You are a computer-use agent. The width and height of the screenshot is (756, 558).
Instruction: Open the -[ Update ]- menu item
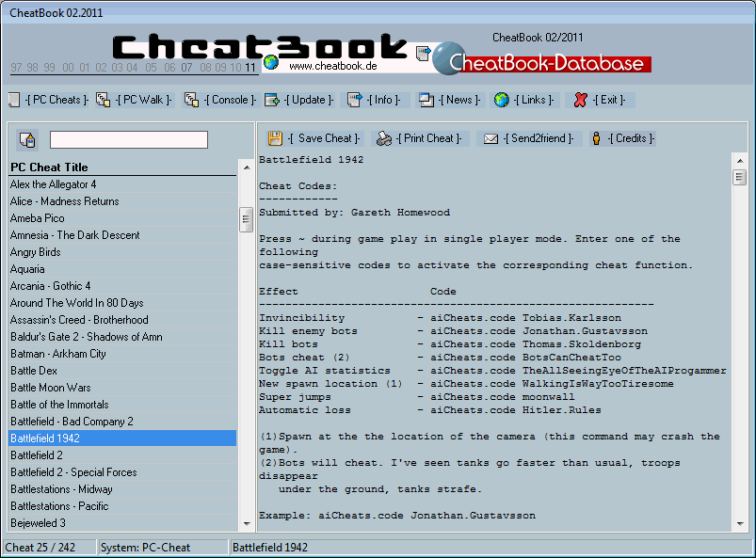[309, 101]
